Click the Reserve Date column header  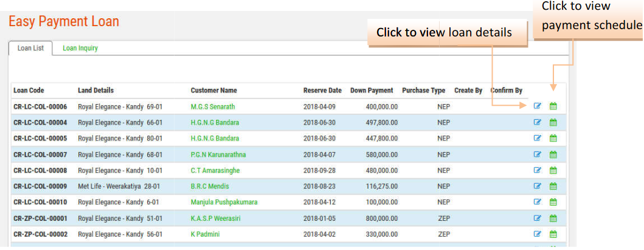(322, 91)
